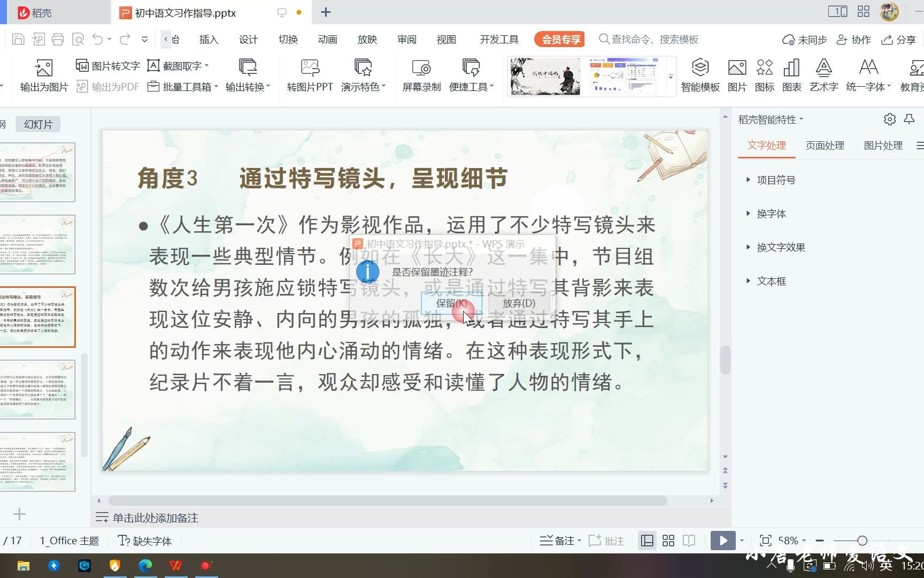Toggle the 备注 notes pane

click(x=557, y=541)
